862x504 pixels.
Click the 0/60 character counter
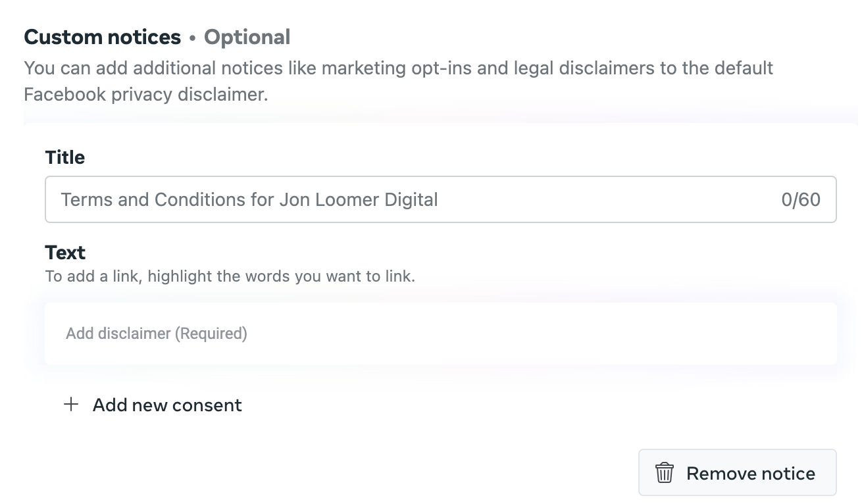coord(801,199)
